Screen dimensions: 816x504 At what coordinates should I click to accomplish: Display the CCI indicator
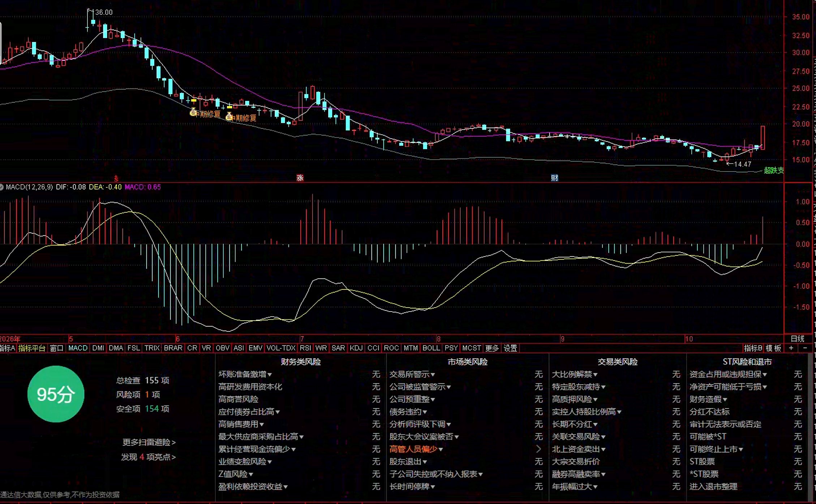click(373, 348)
